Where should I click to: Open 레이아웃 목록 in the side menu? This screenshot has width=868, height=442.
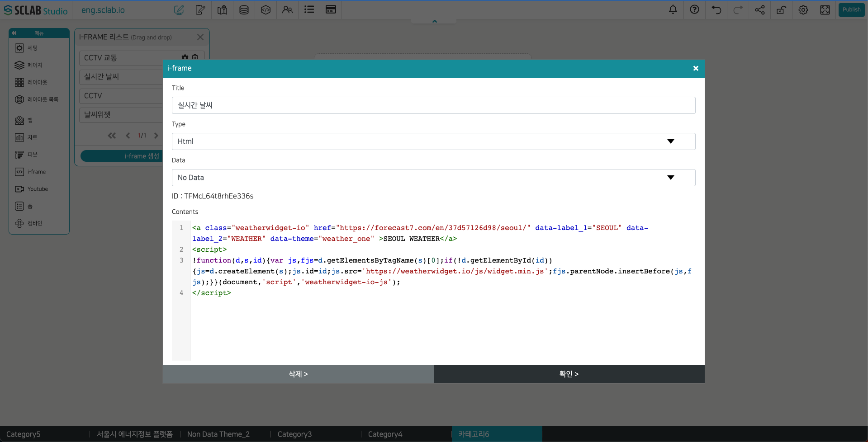coord(39,99)
